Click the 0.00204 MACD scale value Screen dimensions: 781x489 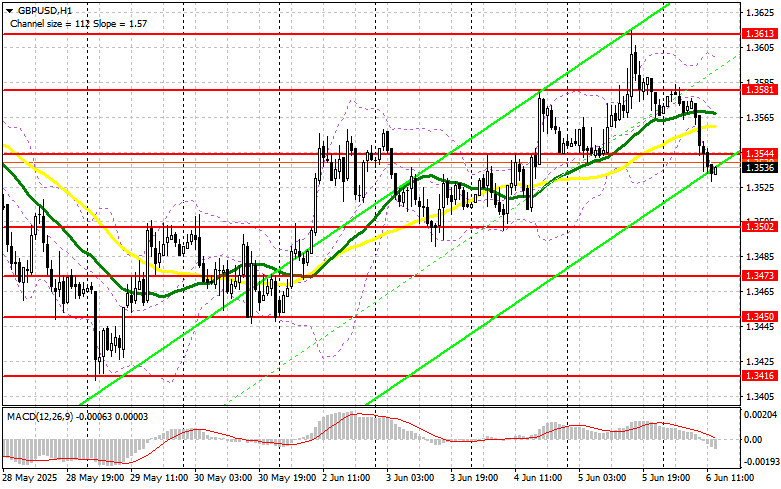(760, 414)
